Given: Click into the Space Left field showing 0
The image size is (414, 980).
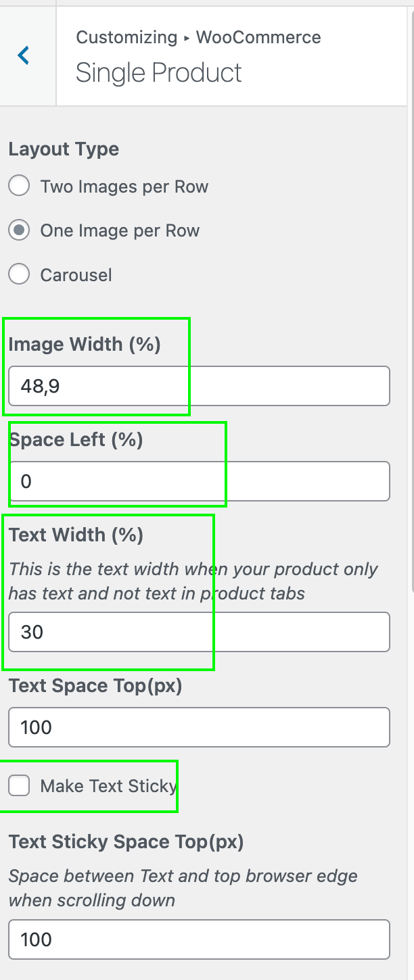Looking at the screenshot, I should coord(199,481).
